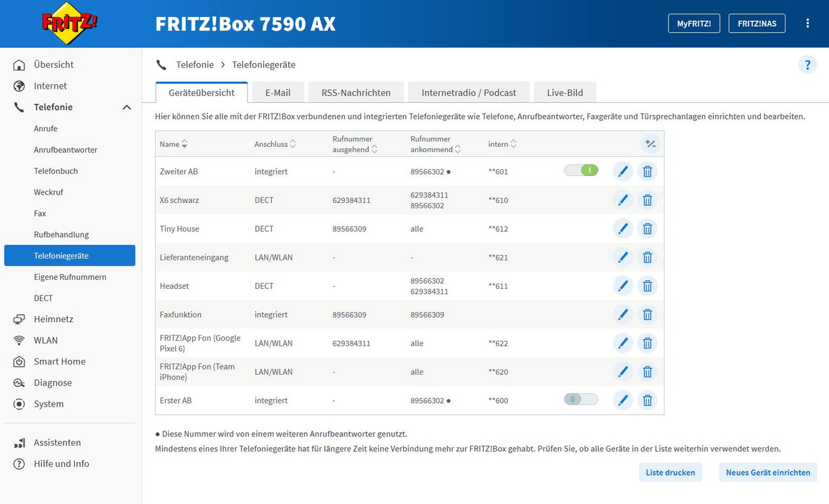This screenshot has width=829, height=504.
Task: Delete the Headset device
Action: (x=648, y=286)
